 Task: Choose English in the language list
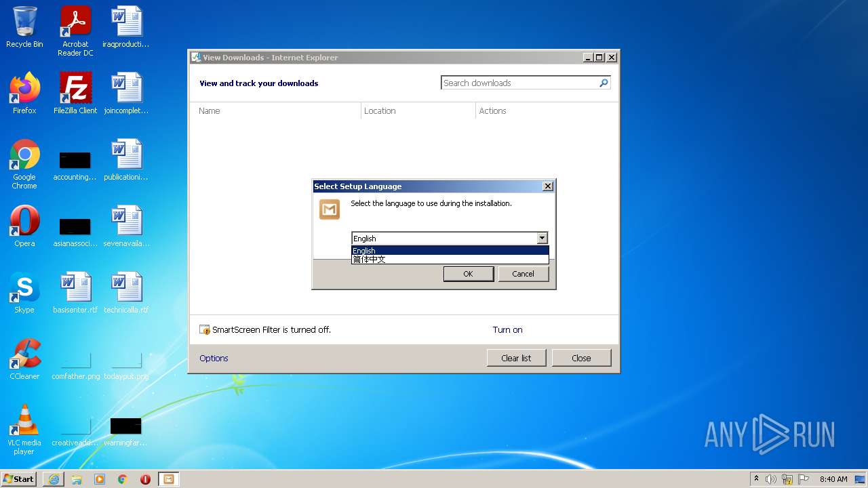pos(450,251)
